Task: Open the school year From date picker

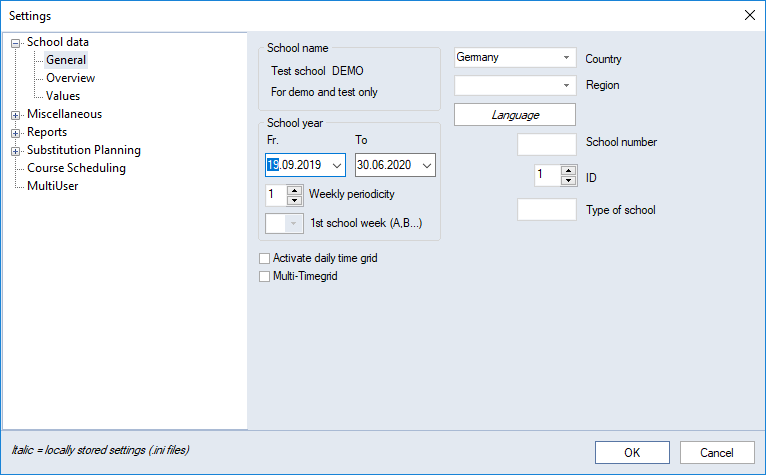Action: 337,165
